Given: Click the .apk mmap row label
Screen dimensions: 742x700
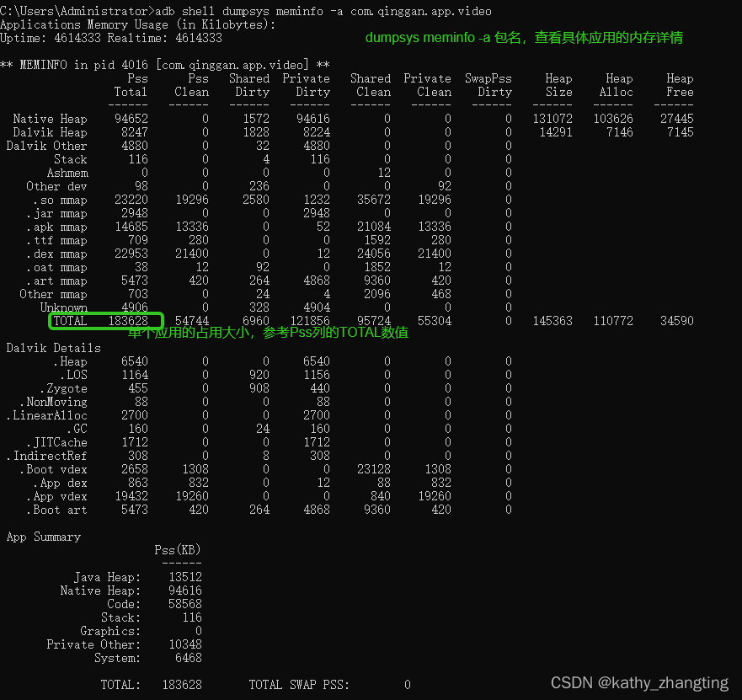Looking at the screenshot, I should 56,227.
